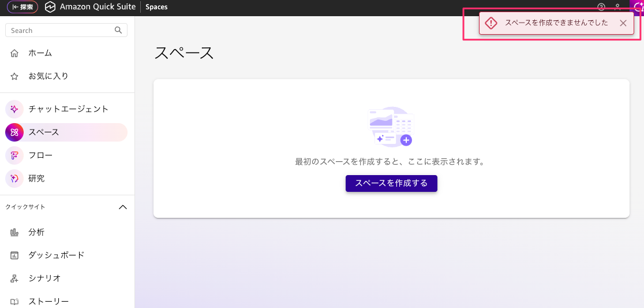Viewport: 644px width, 308px height.
Task: Click the Spaces breadcrumb title
Action: (x=156, y=7)
